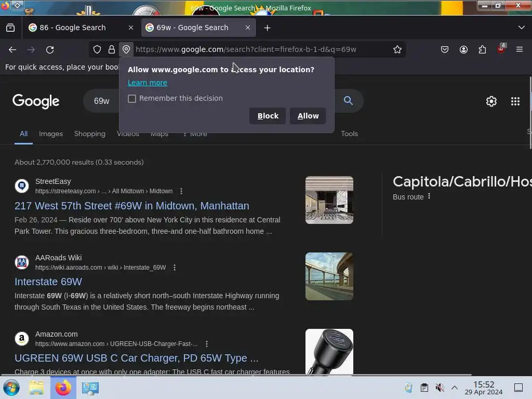Click the Amazon.com favicon

[x=22, y=339]
